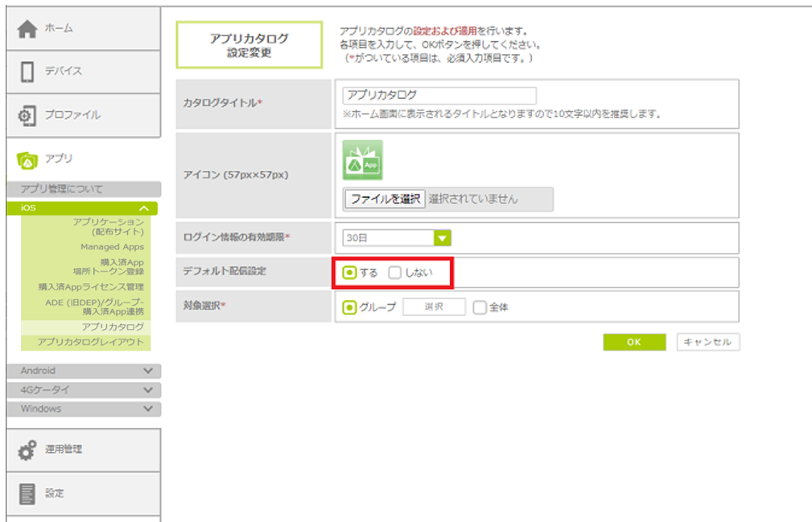The image size is (812, 522).
Task: Select the プロファイル profile gear icon
Action: point(27,115)
